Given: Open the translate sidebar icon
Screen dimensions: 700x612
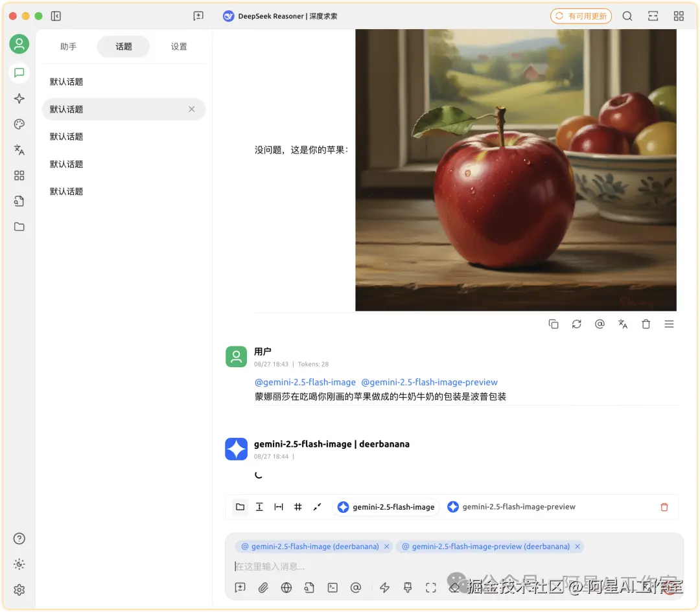Looking at the screenshot, I should pyautogui.click(x=19, y=150).
